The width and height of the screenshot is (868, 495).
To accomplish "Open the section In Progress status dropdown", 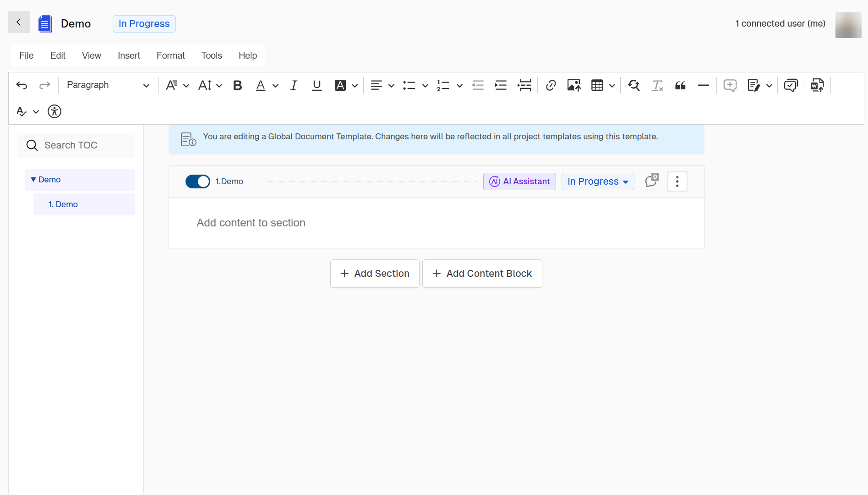I will click(597, 181).
